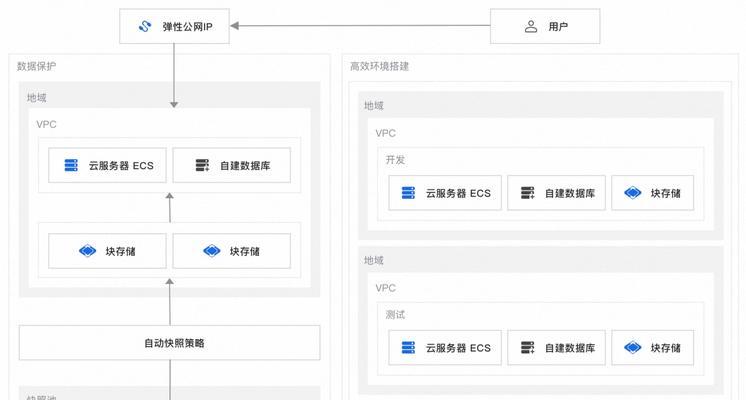746x400 pixels.
Task: Click 块存储 icon in 测试 group
Action: [x=633, y=347]
